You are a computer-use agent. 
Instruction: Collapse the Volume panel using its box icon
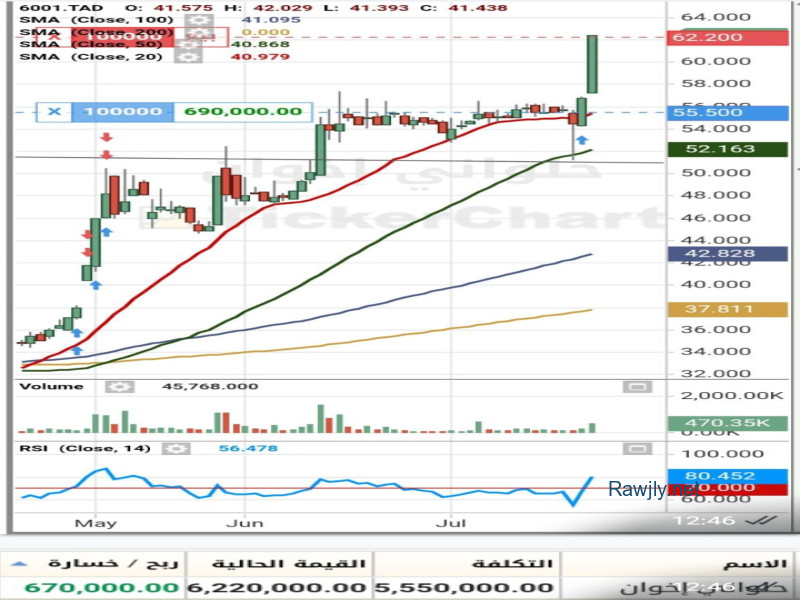coord(634,386)
